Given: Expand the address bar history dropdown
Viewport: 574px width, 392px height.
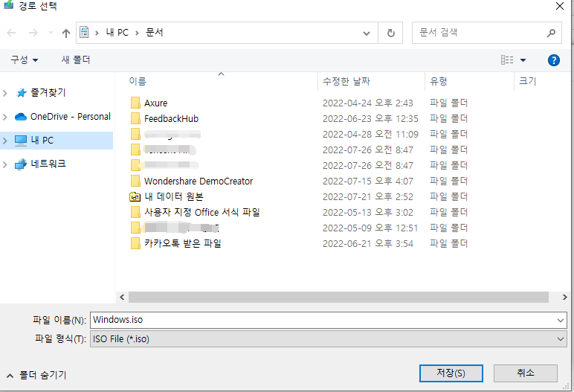Looking at the screenshot, I should pos(366,33).
